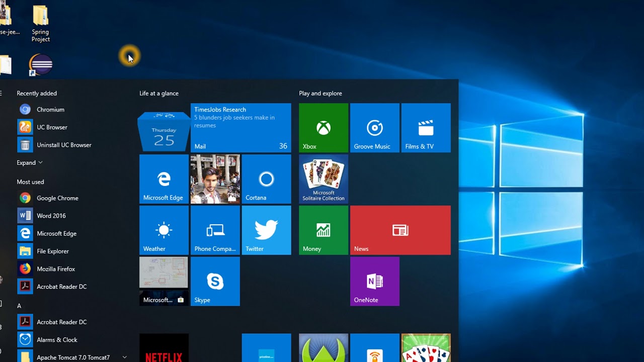Open the Weather tile
The width and height of the screenshot is (644, 362).
point(164,230)
